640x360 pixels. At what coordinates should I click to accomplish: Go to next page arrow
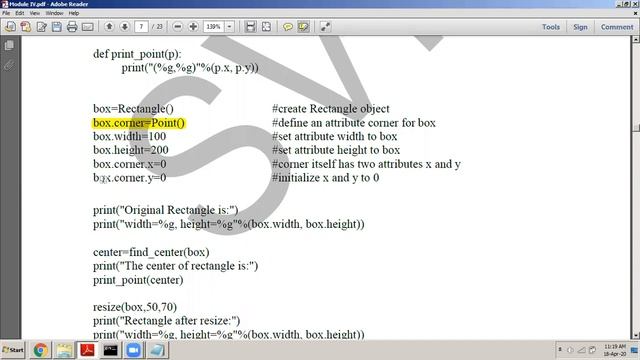pyautogui.click(x=124, y=27)
